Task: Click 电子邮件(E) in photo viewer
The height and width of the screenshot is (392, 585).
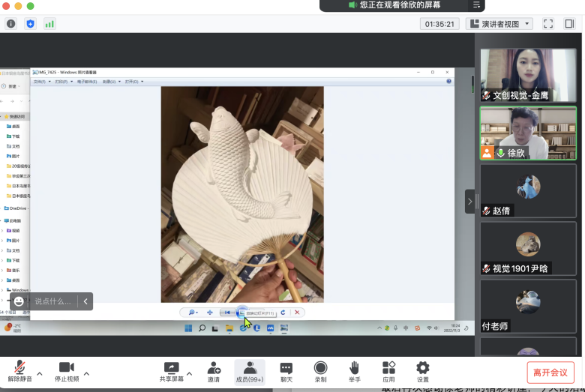Action: click(x=87, y=81)
